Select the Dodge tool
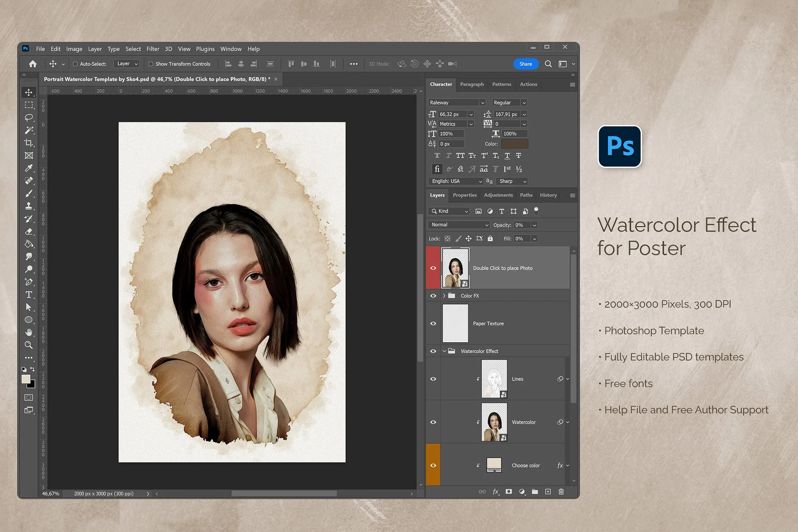 tap(29, 269)
